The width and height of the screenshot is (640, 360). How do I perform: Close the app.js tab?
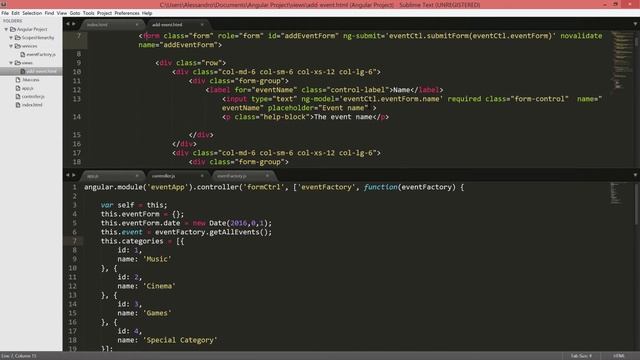pyautogui.click(x=137, y=176)
